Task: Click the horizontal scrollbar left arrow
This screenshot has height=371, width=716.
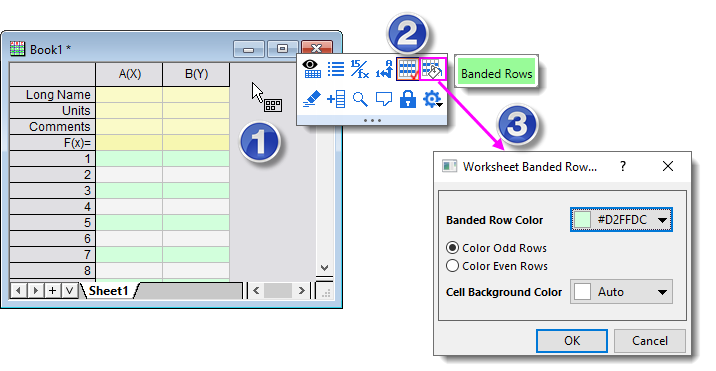Action: [256, 291]
